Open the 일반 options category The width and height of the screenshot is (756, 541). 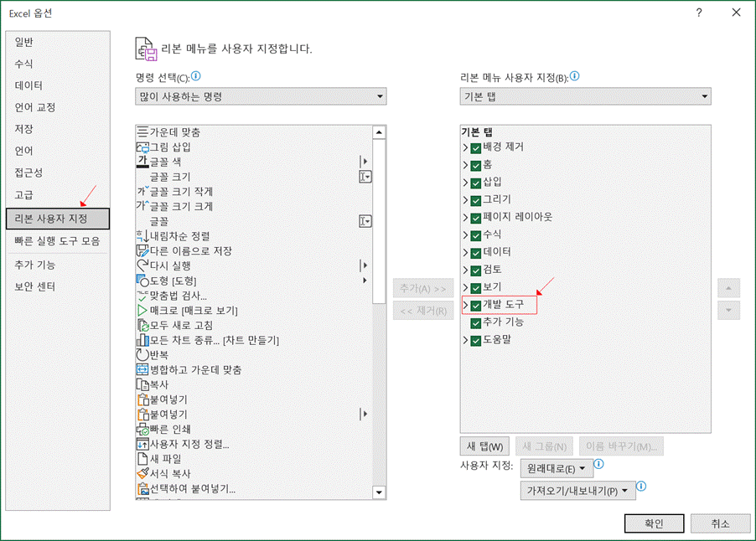pos(58,42)
